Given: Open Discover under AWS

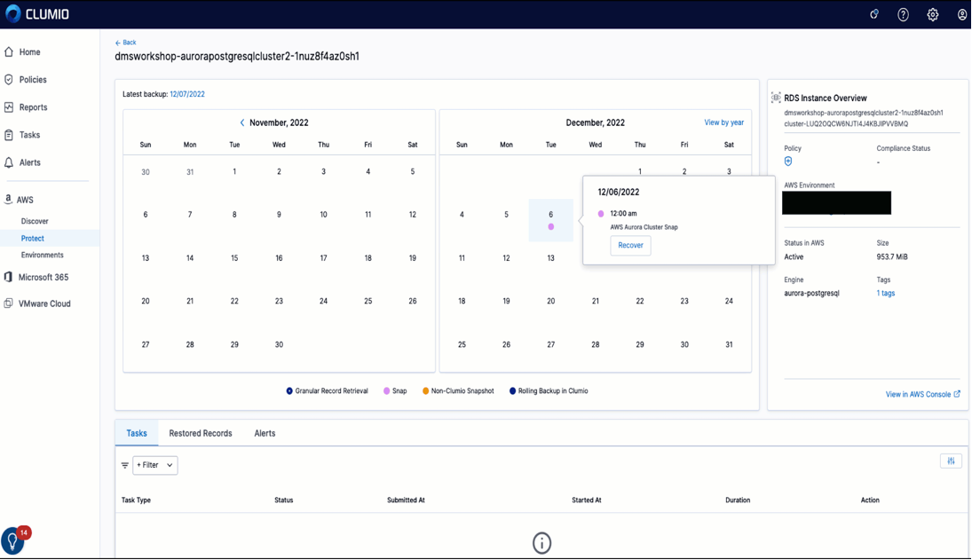Looking at the screenshot, I should [35, 221].
